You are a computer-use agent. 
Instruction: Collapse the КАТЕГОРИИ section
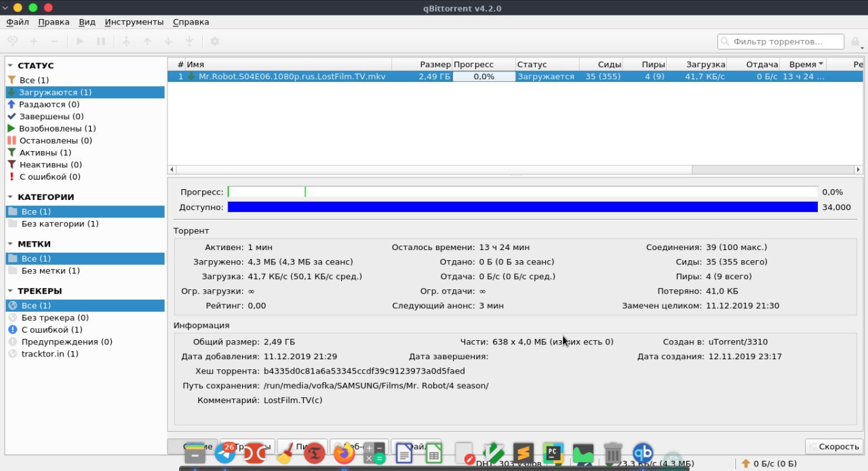click(10, 197)
